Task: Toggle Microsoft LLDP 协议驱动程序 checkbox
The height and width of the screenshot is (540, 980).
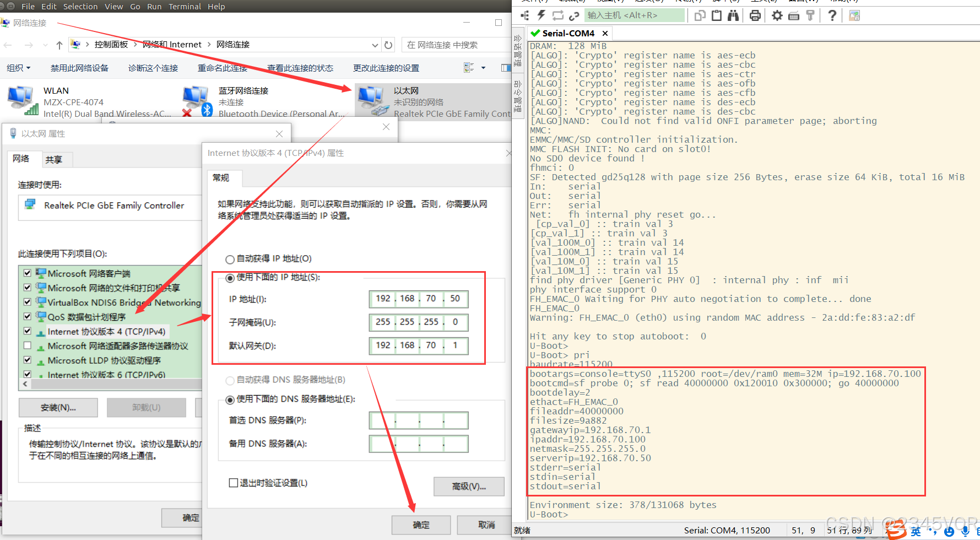Action: [27, 359]
